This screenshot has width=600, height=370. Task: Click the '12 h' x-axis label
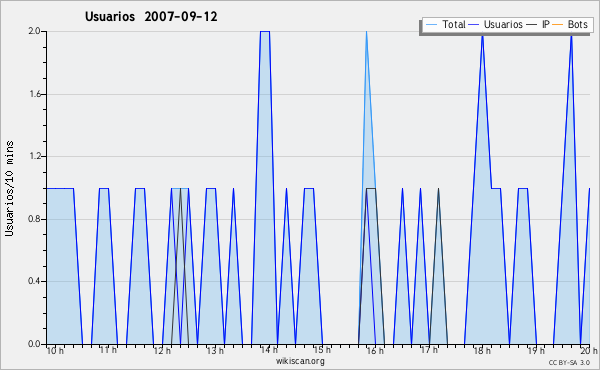point(162,350)
